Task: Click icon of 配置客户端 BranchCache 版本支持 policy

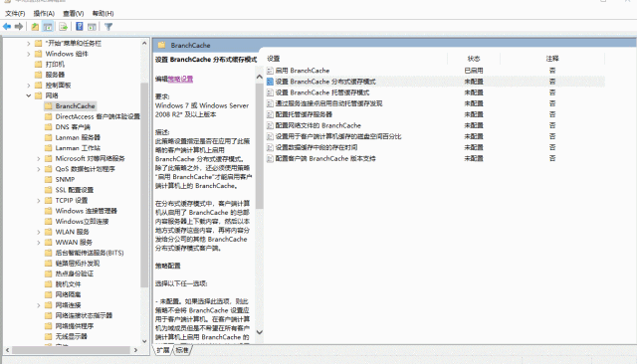Action: point(270,158)
